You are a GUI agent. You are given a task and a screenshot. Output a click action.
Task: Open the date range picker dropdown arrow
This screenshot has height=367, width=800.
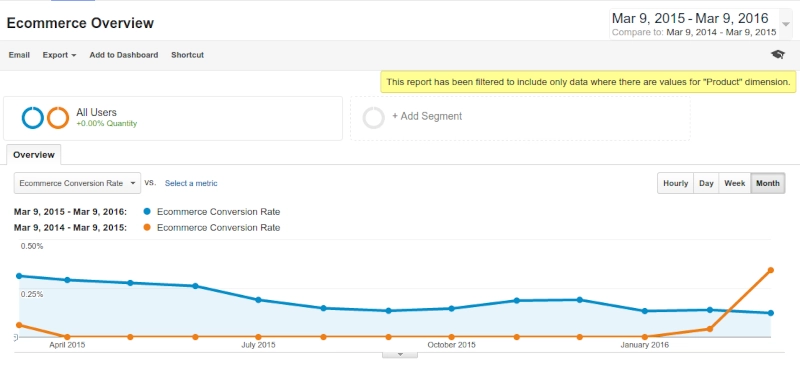pos(786,25)
